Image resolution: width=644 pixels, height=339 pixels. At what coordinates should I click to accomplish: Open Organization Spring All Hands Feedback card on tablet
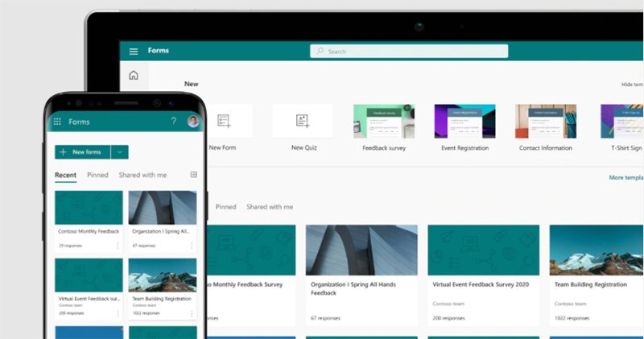361,275
